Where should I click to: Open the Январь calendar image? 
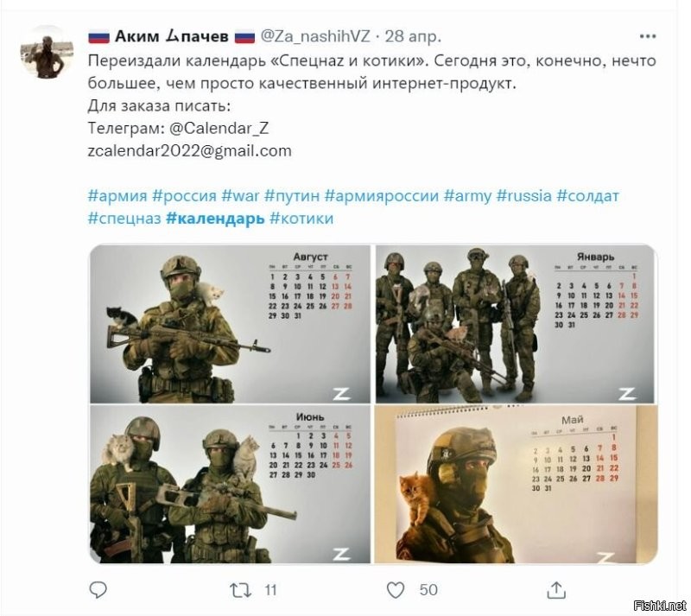[x=516, y=324]
